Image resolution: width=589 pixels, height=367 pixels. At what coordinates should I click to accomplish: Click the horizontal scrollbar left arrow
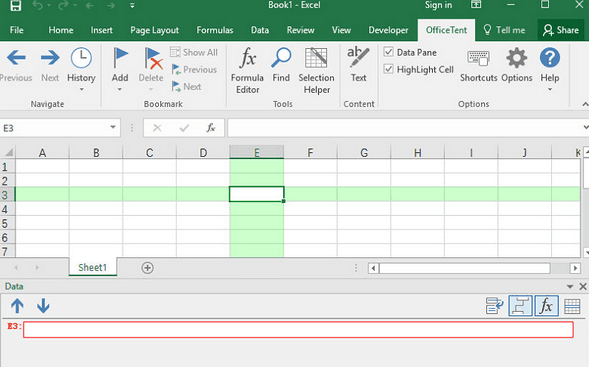tap(373, 268)
